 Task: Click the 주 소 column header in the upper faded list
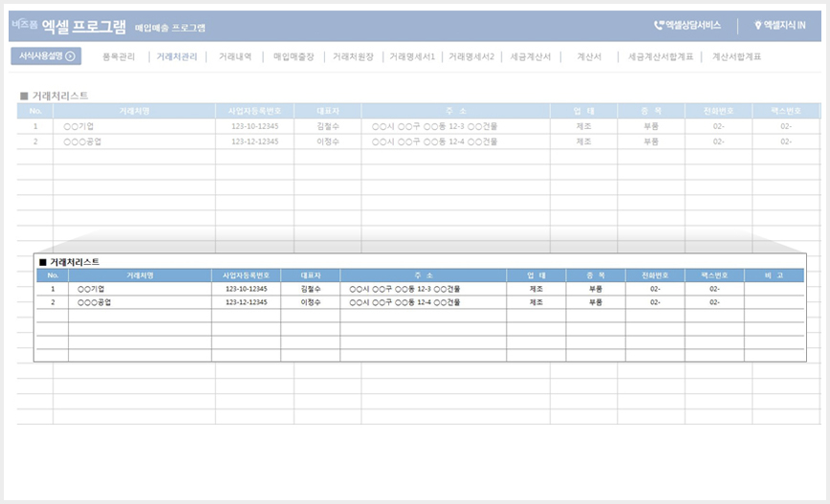coord(456,111)
